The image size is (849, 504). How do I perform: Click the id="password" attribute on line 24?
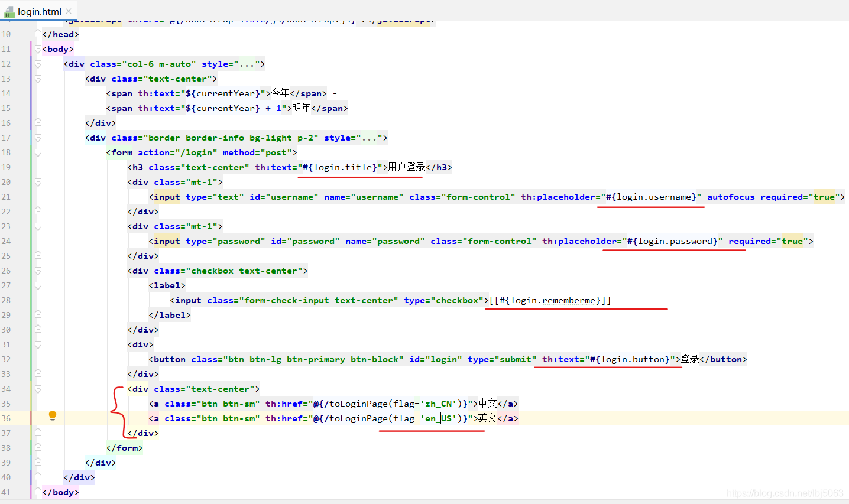pyautogui.click(x=305, y=241)
